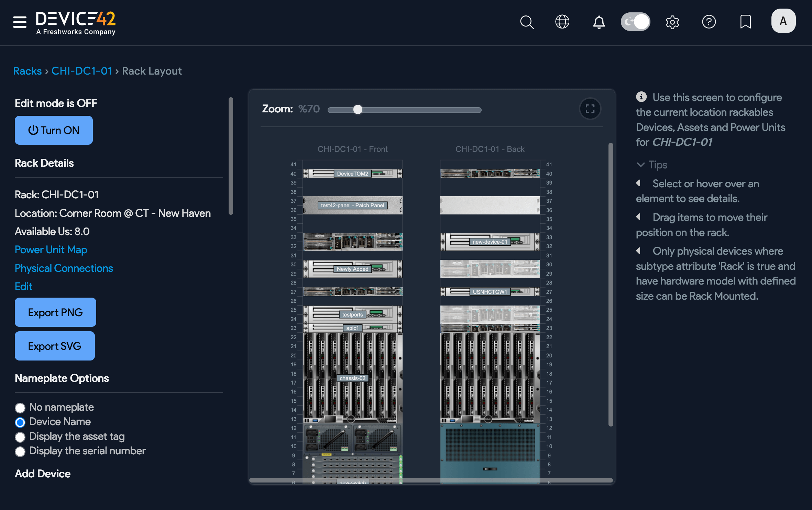Click the globe language icon
Screen dimensions: 812x510
[562, 22]
